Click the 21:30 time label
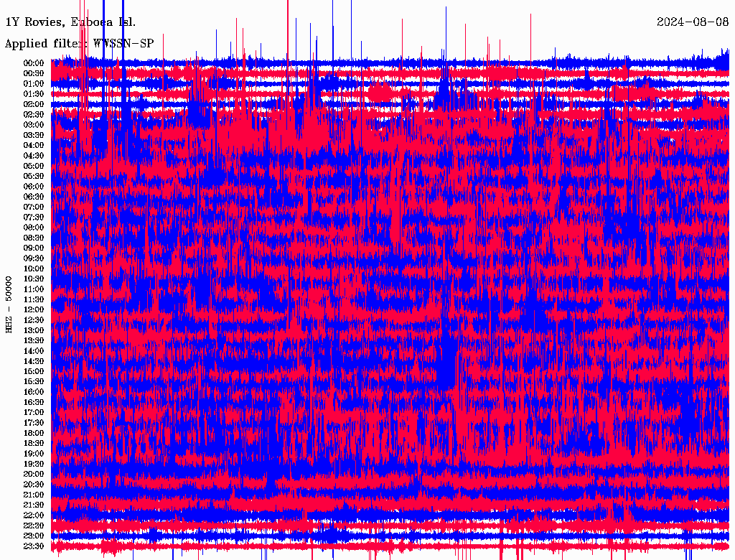 point(34,505)
